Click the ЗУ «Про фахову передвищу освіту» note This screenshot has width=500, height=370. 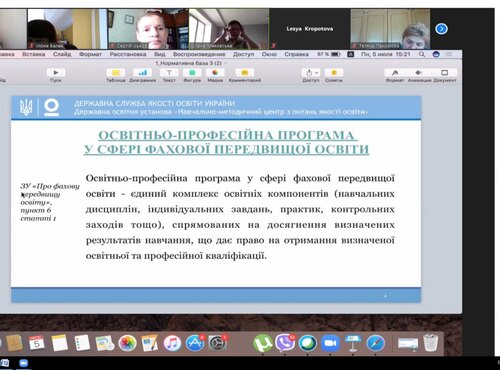(50, 202)
